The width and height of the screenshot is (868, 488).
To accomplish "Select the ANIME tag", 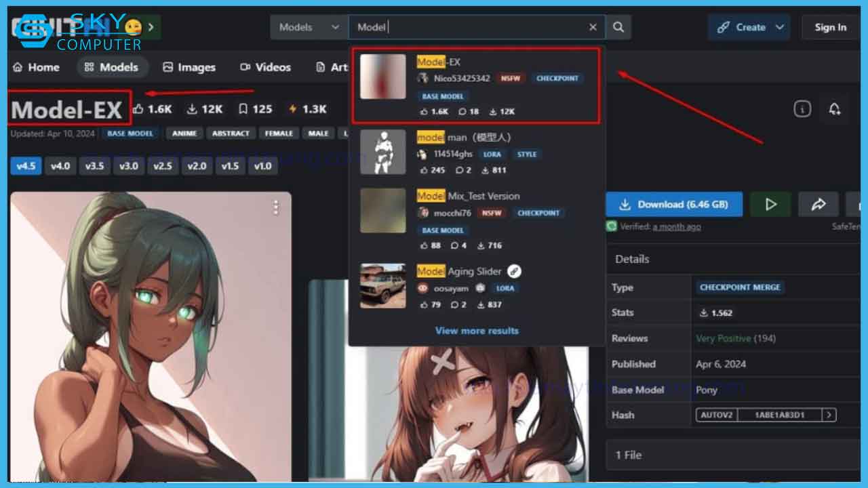I will click(x=184, y=134).
